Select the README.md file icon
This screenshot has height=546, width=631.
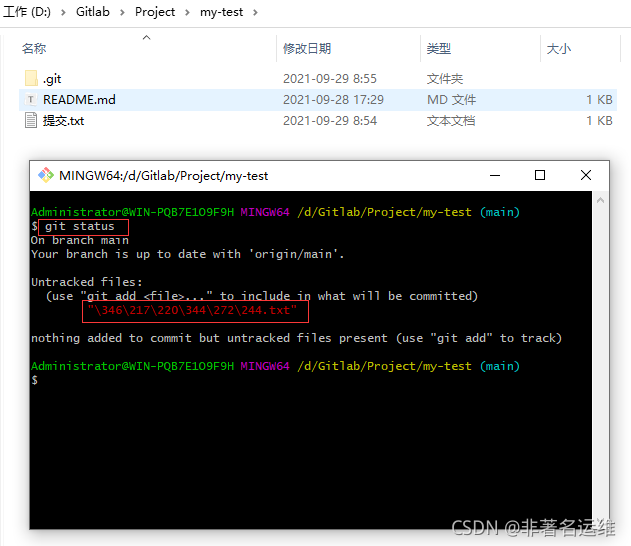[x=31, y=99]
